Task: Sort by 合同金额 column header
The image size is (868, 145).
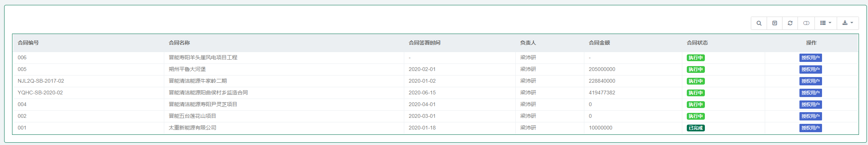Action: click(599, 43)
